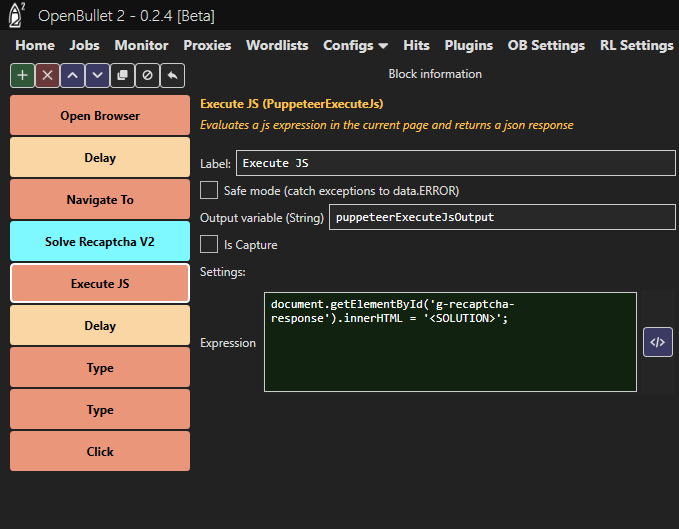Image resolution: width=679 pixels, height=529 pixels.
Task: Click inside the Expression code editor
Action: coord(450,342)
